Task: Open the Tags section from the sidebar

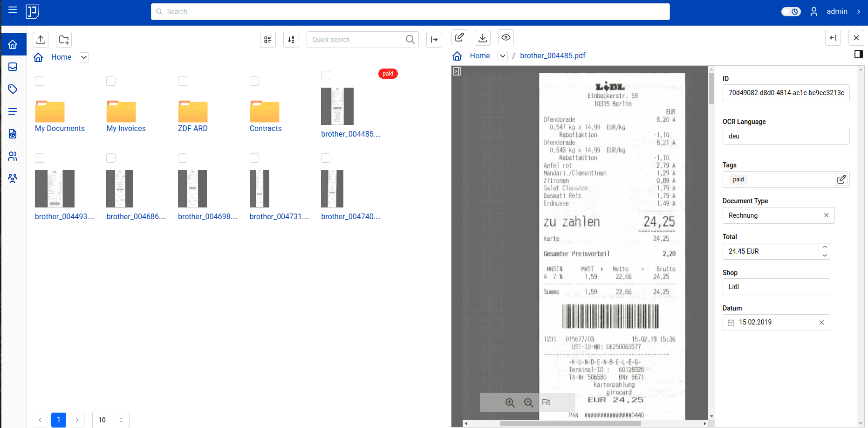Action: click(x=13, y=89)
